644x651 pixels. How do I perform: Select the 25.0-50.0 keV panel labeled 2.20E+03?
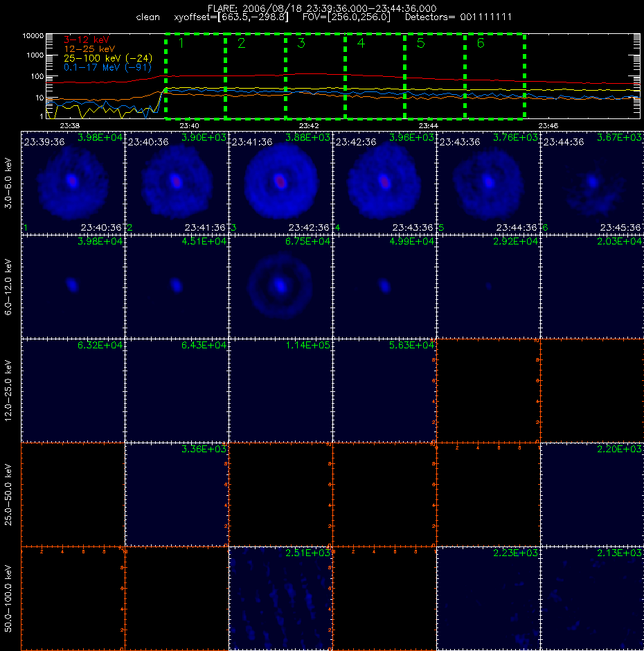pyautogui.click(x=593, y=494)
